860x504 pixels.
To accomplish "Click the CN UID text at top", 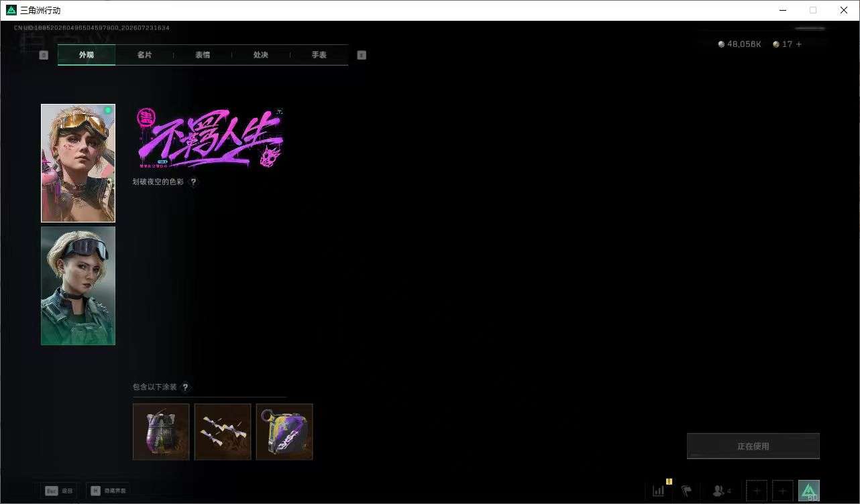I will (x=92, y=28).
